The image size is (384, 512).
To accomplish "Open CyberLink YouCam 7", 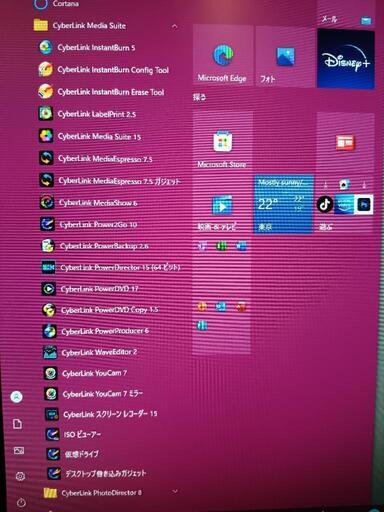I will [x=94, y=373].
